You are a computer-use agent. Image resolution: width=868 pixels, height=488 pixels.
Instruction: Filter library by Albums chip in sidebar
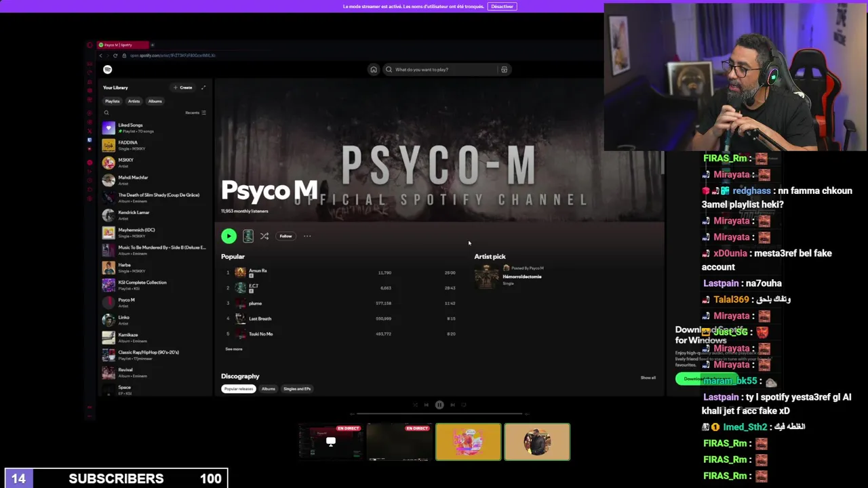click(155, 101)
